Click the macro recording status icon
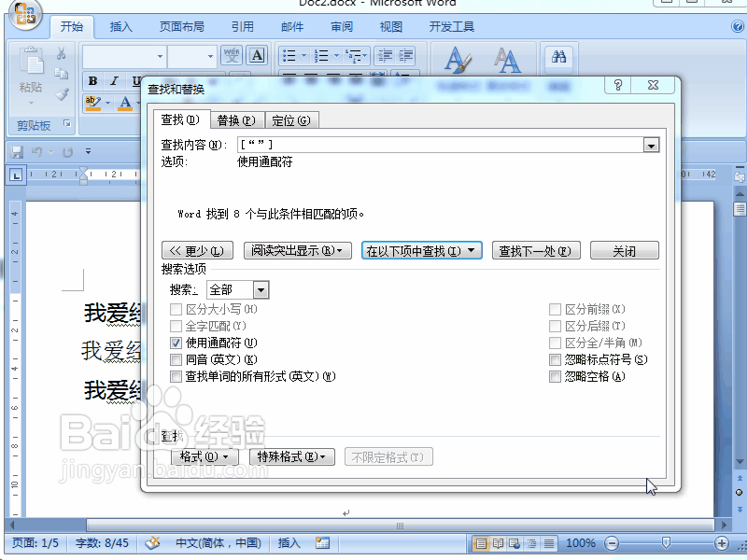Viewport: 747px width, 560px height. 322,542
